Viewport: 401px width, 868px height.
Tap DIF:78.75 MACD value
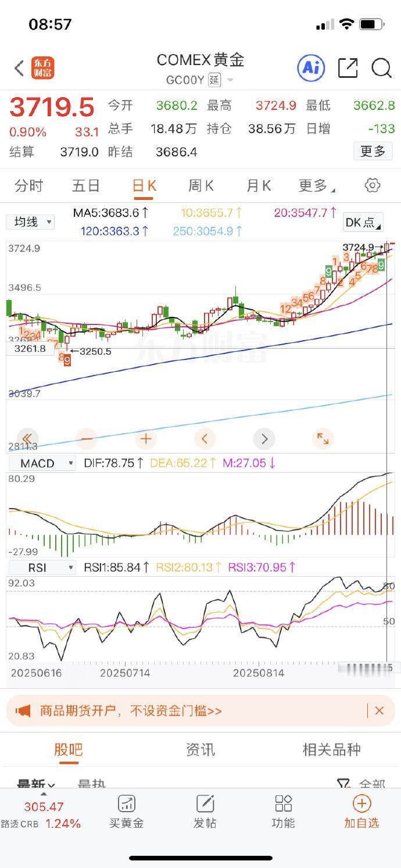(x=114, y=463)
